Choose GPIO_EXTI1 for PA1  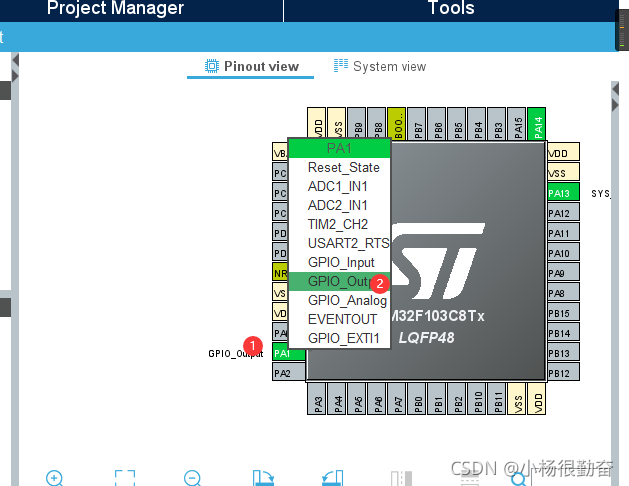click(339, 338)
